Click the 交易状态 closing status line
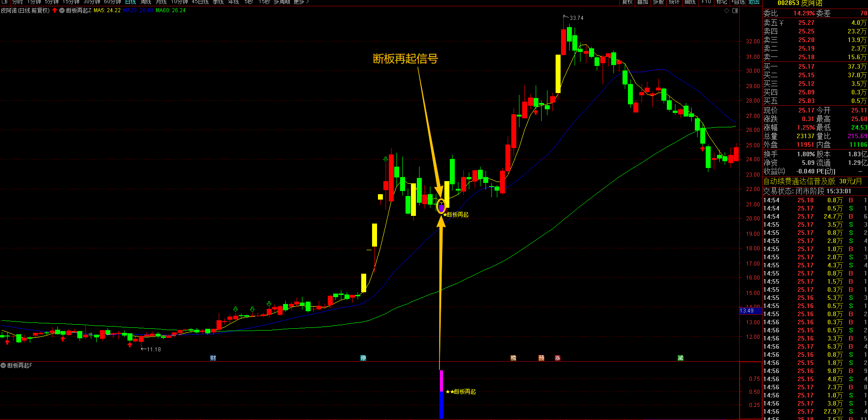Image resolution: width=868 pixels, height=420 pixels. point(807,191)
